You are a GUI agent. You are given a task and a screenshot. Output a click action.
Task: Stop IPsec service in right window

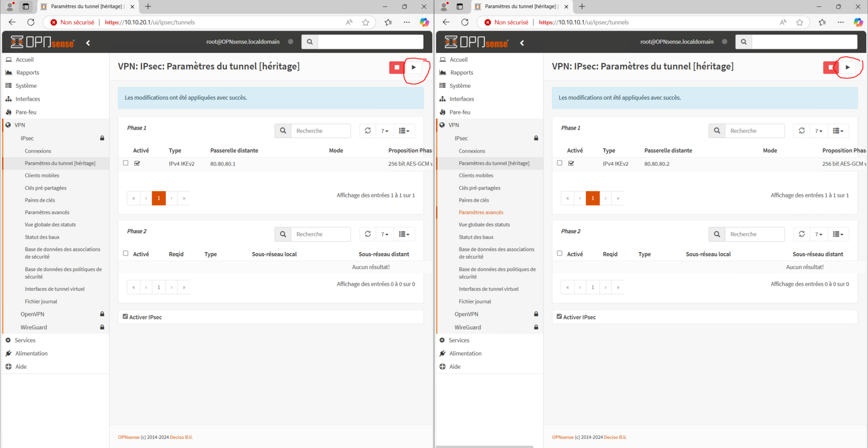(x=830, y=67)
